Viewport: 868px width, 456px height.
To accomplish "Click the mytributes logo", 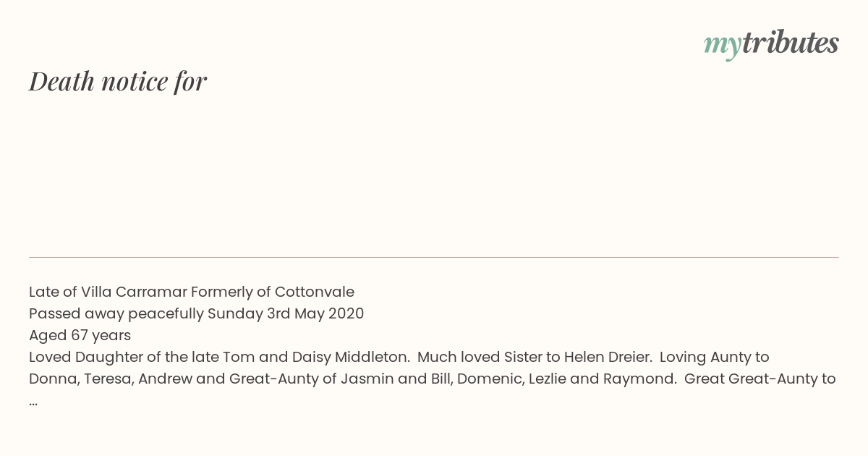I will click(x=771, y=44).
